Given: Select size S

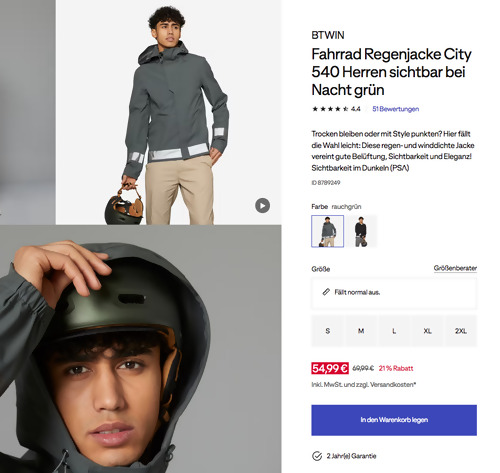Looking at the screenshot, I should (327, 331).
